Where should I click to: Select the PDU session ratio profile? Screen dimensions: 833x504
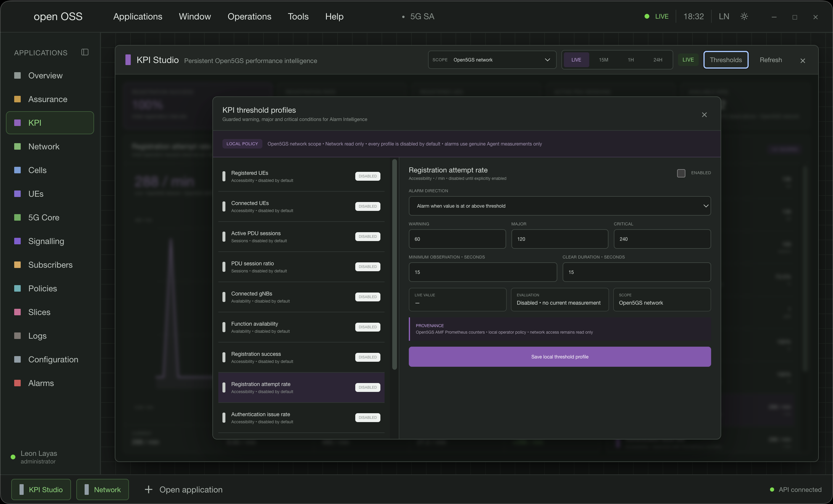[x=301, y=267]
